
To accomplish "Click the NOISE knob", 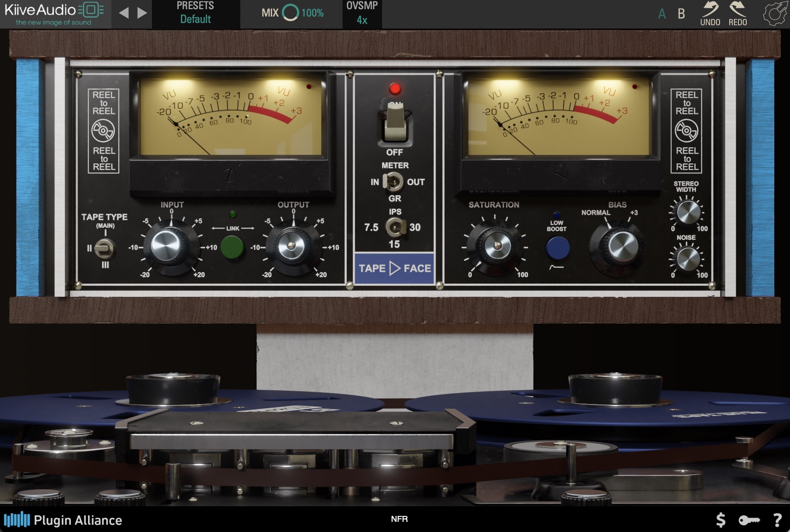I will tap(688, 260).
